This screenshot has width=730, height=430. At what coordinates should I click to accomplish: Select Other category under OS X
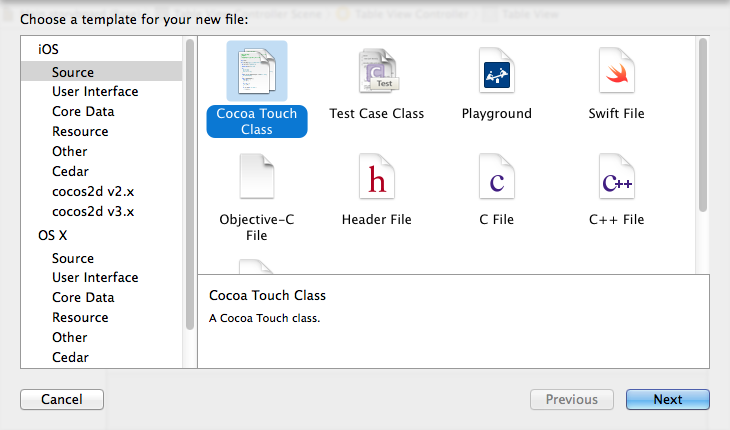(x=69, y=337)
